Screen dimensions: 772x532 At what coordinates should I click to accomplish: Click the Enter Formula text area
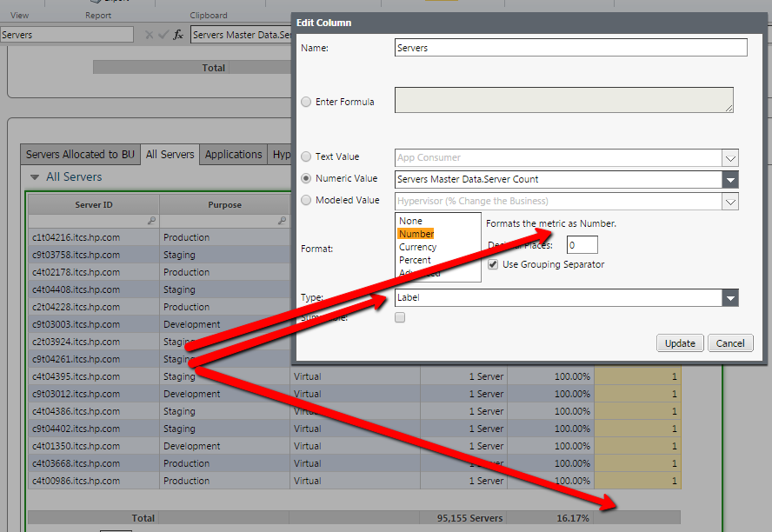563,100
